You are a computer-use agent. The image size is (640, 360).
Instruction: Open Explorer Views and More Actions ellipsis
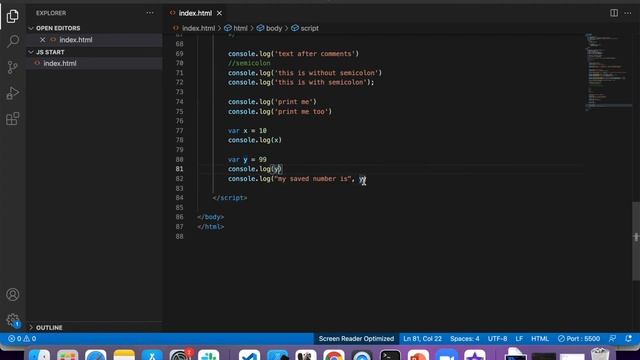(150, 13)
